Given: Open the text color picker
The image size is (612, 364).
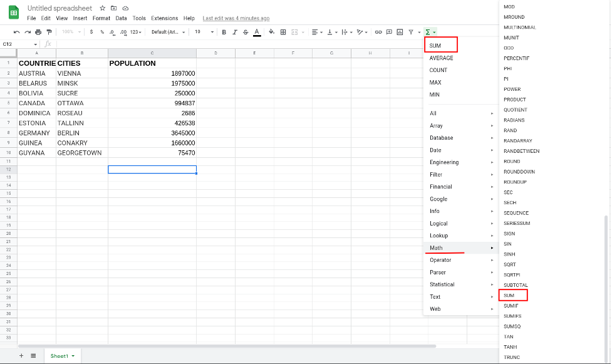Looking at the screenshot, I should click(x=257, y=33).
